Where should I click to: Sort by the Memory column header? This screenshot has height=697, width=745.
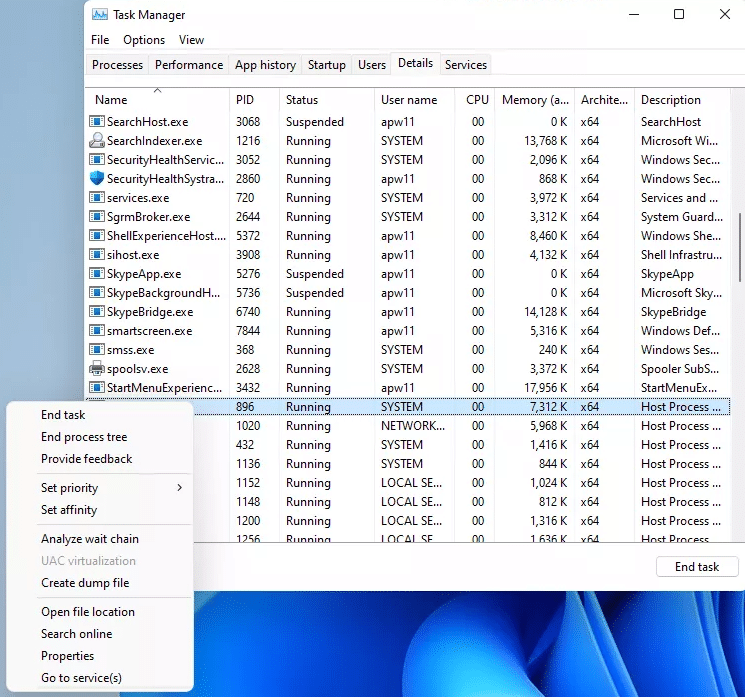535,100
